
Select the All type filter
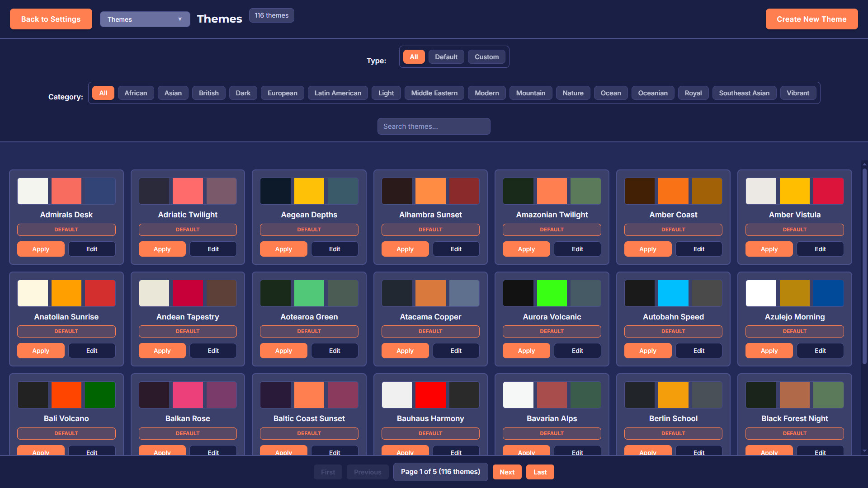click(414, 56)
